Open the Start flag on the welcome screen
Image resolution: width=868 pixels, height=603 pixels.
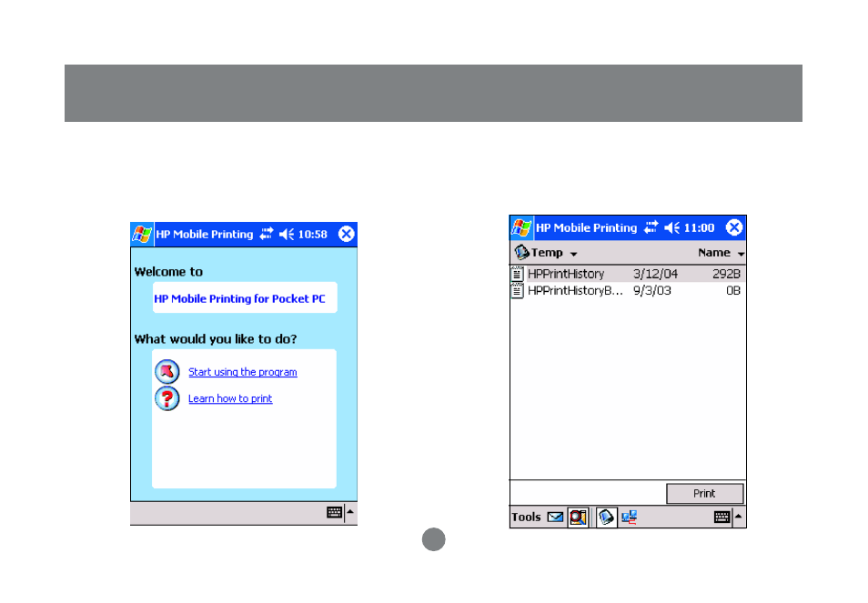142,234
